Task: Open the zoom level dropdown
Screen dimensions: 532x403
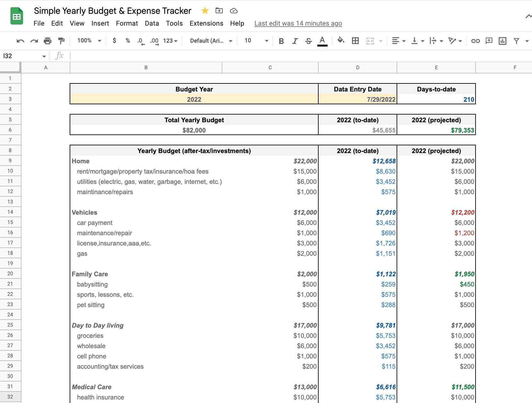Action: [x=89, y=41]
